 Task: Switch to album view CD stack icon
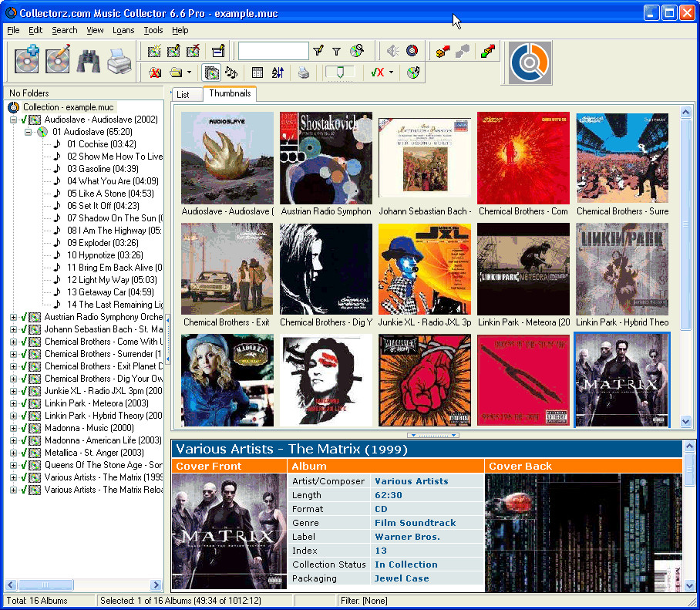211,72
